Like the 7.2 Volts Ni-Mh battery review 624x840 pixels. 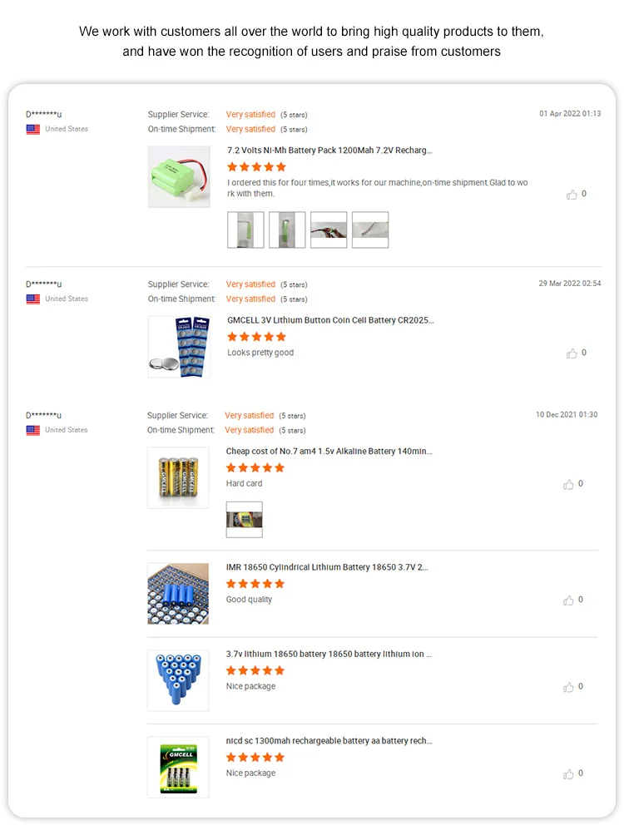tap(572, 195)
